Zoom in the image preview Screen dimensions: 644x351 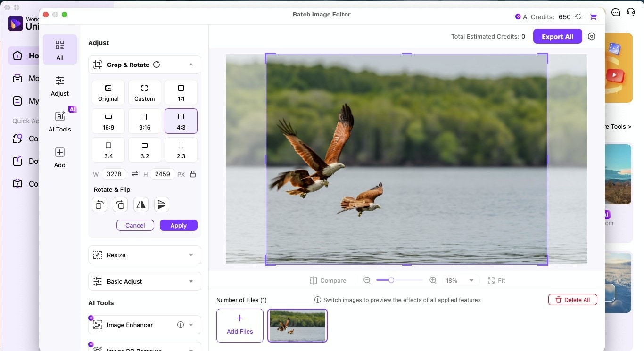tap(433, 280)
